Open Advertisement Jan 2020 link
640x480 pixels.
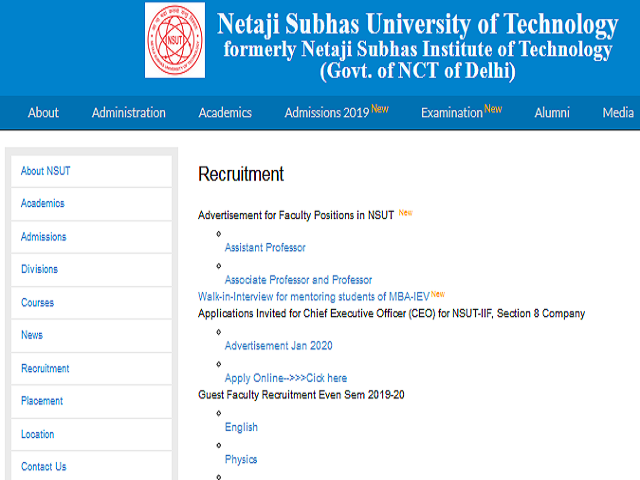278,346
